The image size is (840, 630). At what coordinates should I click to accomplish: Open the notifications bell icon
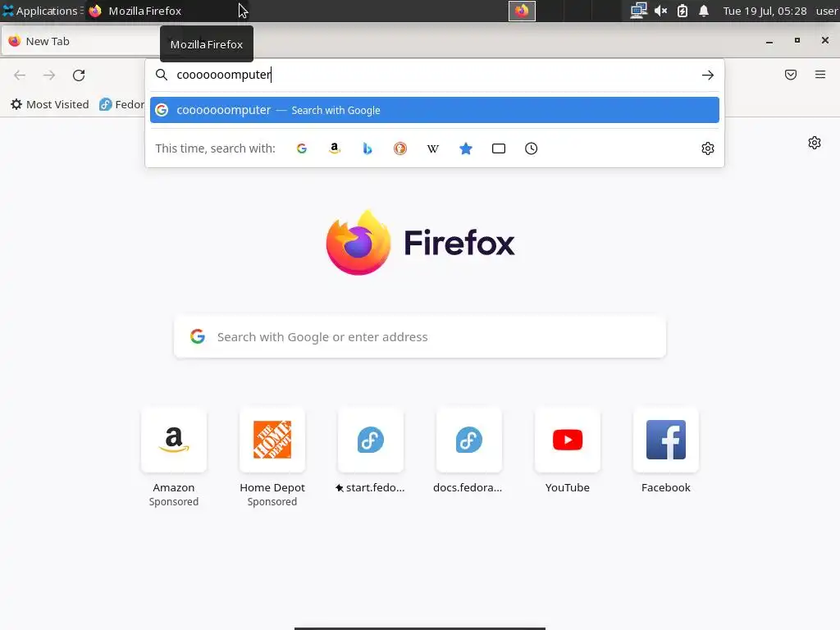click(x=704, y=11)
